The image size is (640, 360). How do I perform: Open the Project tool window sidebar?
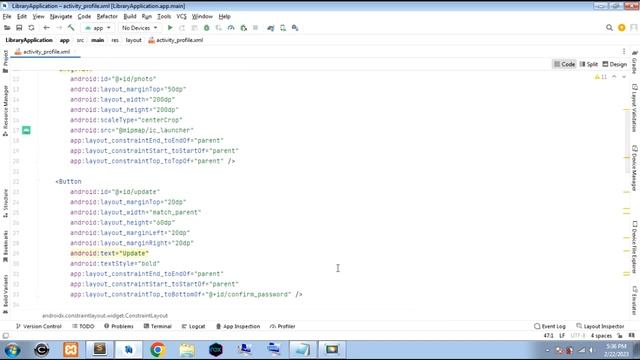[x=5, y=61]
